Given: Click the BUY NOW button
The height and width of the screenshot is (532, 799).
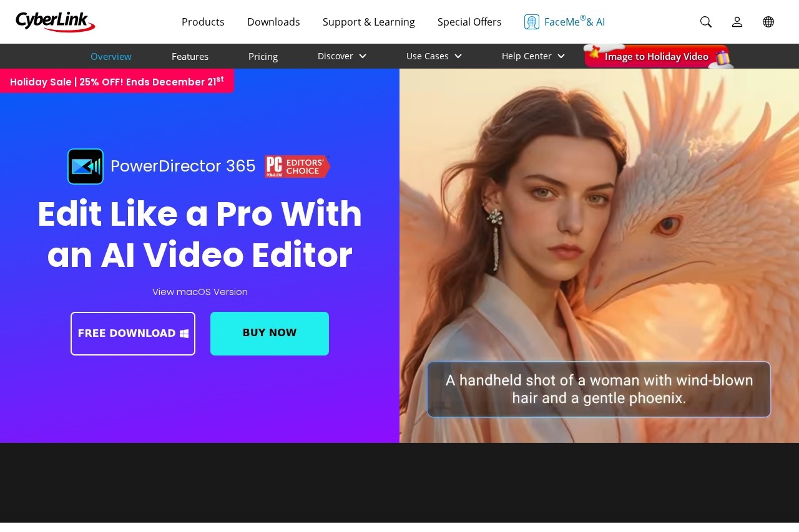Looking at the screenshot, I should (x=270, y=334).
